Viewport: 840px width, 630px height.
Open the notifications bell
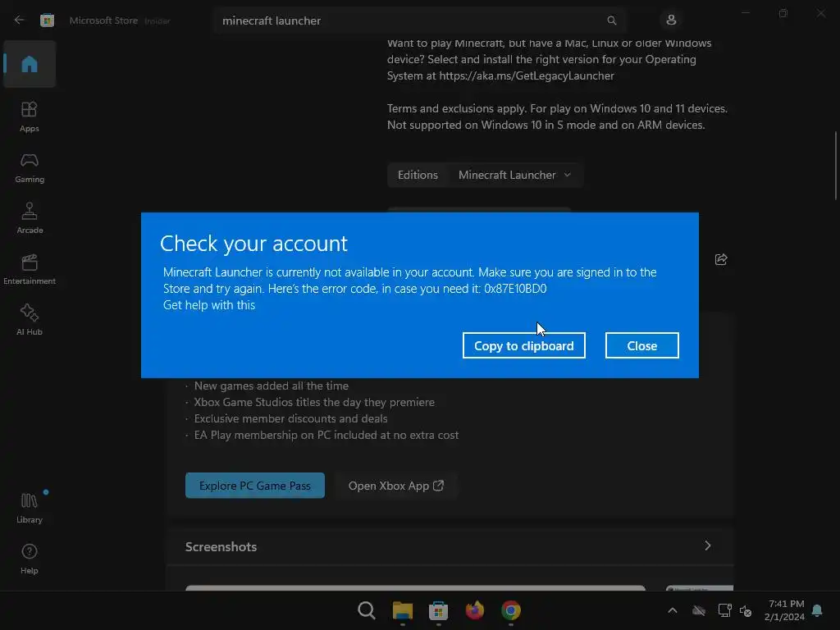[817, 610]
